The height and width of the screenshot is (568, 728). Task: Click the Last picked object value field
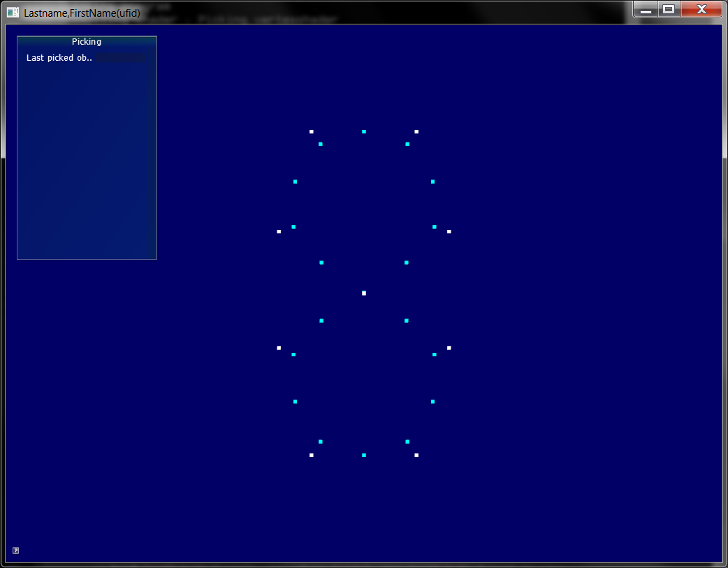pyautogui.click(x=121, y=58)
